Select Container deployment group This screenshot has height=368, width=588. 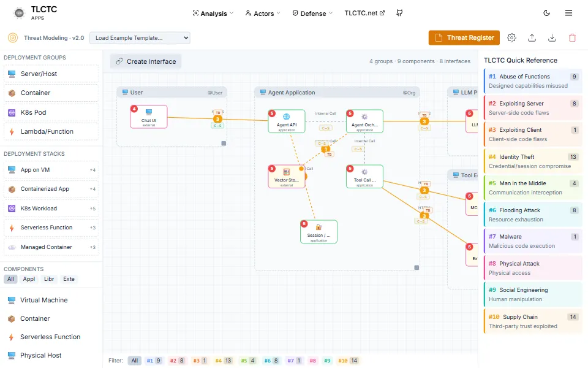pyautogui.click(x=51, y=93)
